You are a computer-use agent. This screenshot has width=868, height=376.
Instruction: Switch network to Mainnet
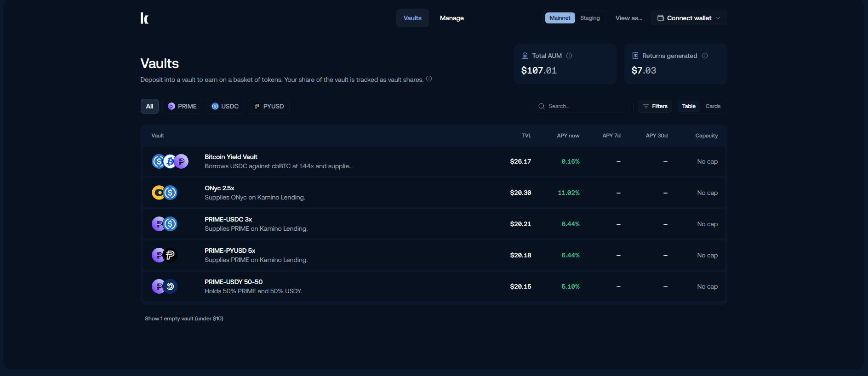(x=560, y=18)
